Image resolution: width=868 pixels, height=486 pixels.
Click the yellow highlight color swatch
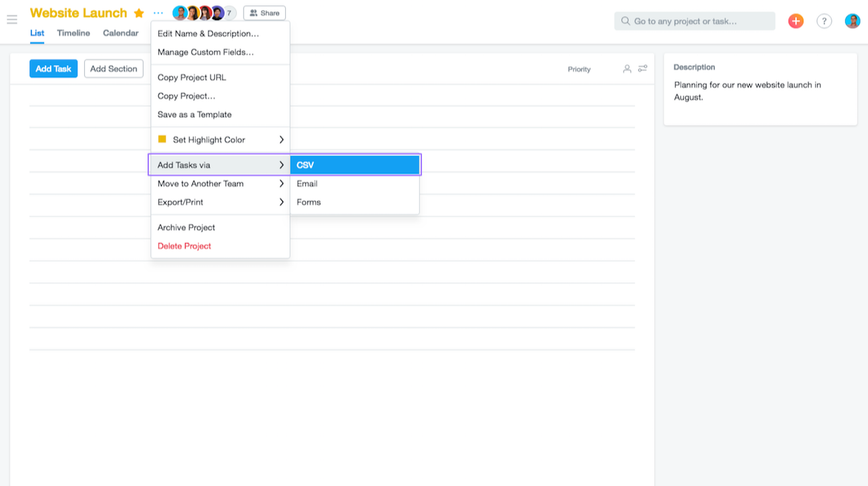coord(162,140)
